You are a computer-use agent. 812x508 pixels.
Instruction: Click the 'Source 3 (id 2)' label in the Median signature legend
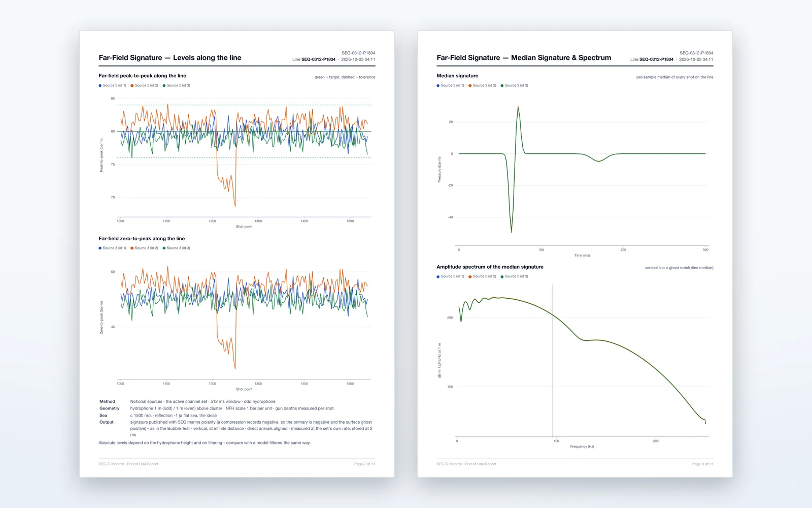(485, 85)
